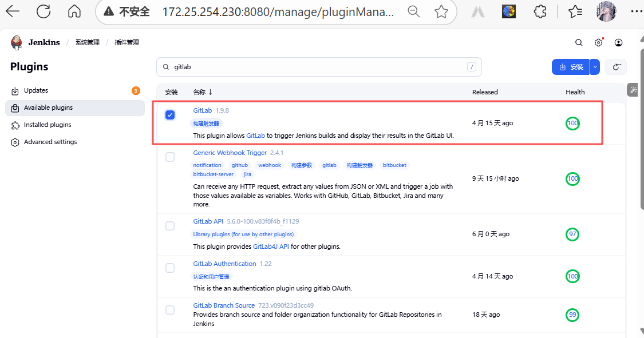
Task: Open GitLab Authentication plugin link
Action: tap(224, 264)
